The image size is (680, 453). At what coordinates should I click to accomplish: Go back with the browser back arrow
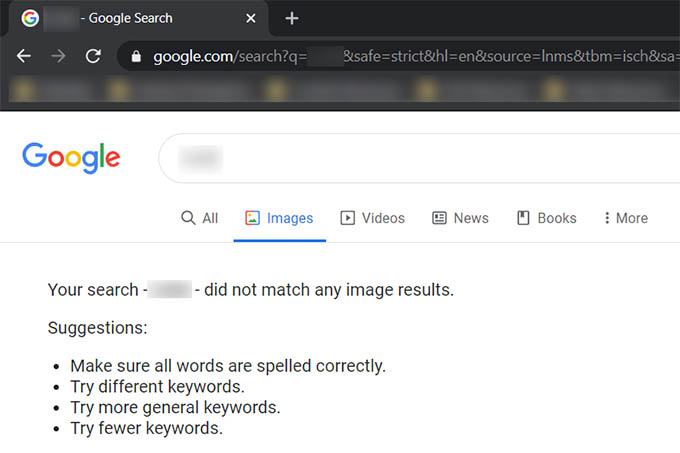point(23,56)
